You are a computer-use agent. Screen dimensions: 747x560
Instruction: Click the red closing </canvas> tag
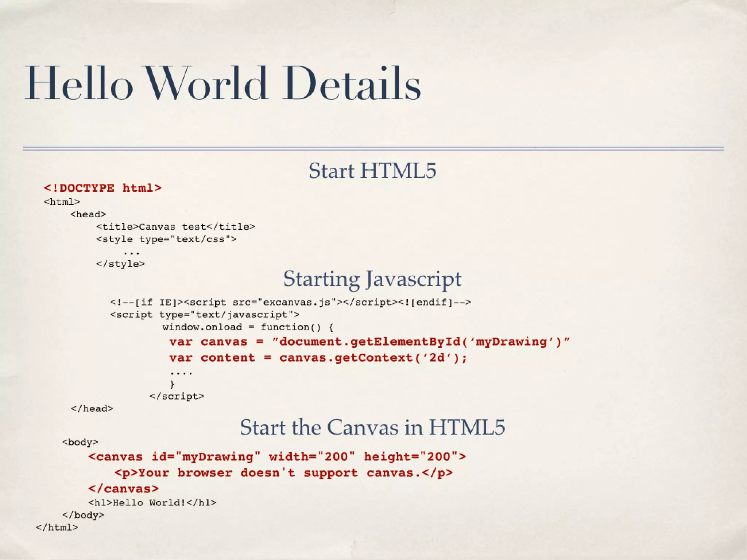coord(124,489)
